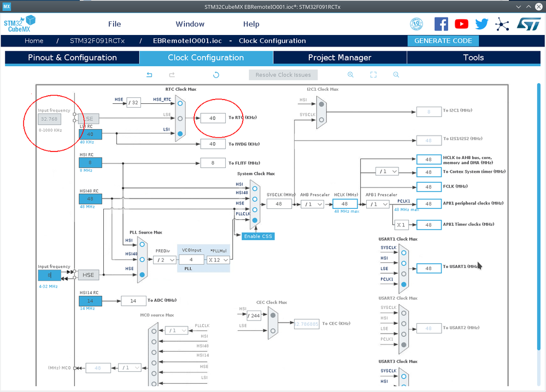Screen dimensions: 546x392
Task: Click the Clock Configuration tab
Action: 206,57
